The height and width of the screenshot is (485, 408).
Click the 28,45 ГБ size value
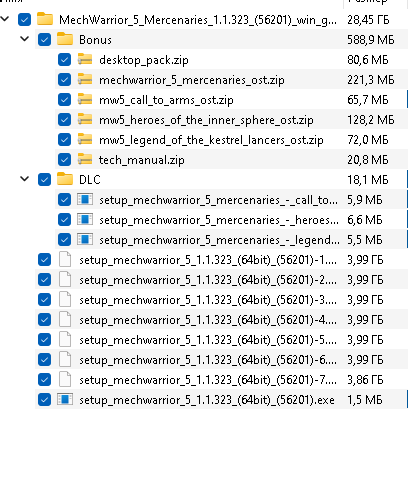coord(368,20)
